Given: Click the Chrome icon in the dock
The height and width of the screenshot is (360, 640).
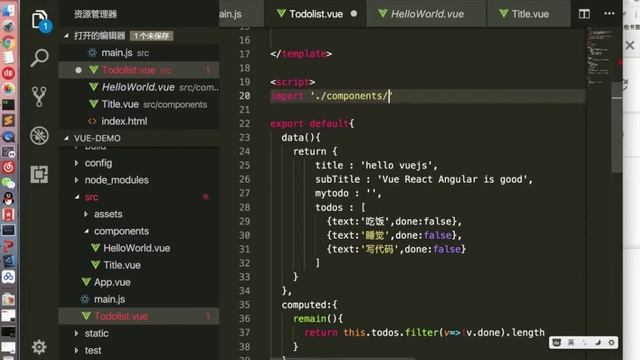Looking at the screenshot, I should click(x=8, y=42).
